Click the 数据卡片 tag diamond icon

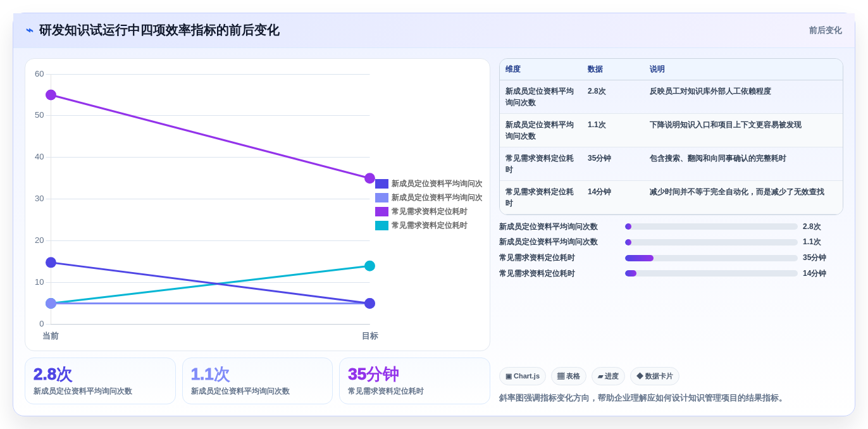point(640,376)
